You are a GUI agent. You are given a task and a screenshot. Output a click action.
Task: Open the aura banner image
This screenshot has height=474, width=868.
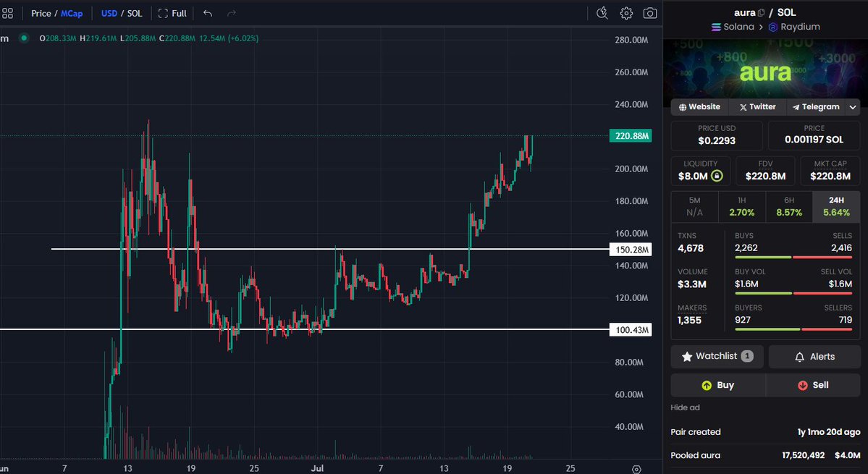pyautogui.click(x=766, y=73)
